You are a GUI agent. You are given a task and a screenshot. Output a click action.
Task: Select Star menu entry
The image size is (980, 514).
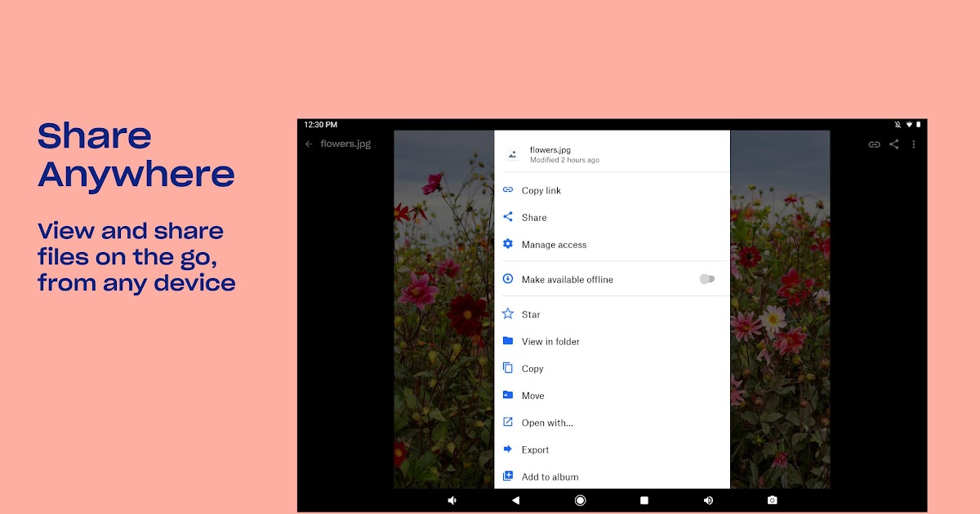[x=612, y=314]
